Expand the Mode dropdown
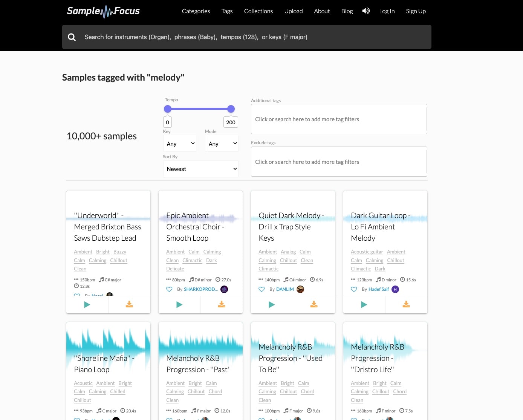The image size is (523, 420). click(222, 144)
